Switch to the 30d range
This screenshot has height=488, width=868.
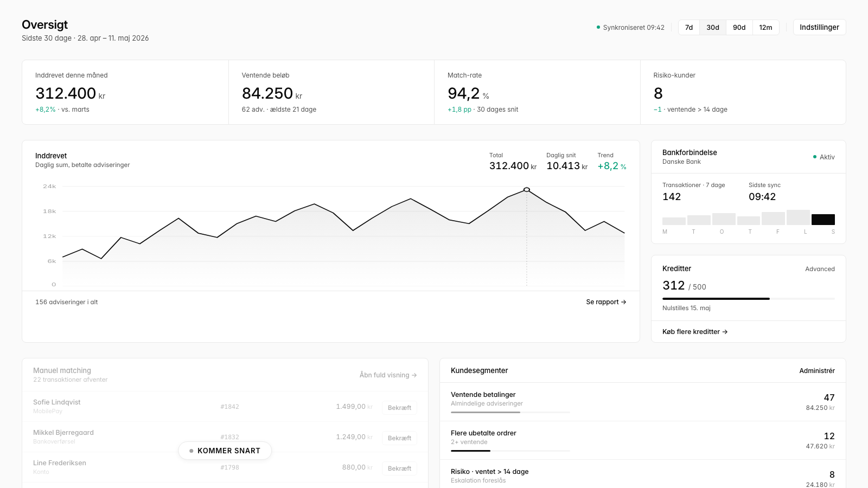(x=713, y=28)
